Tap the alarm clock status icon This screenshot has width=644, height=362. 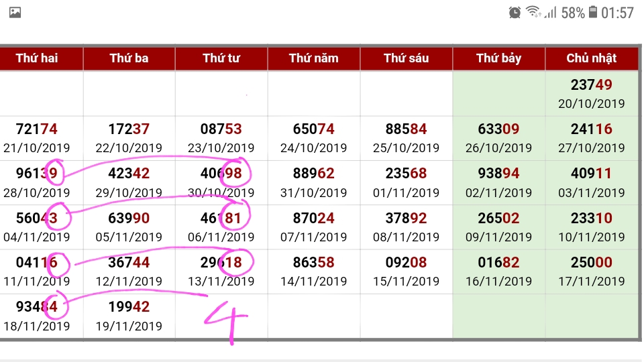[515, 12]
